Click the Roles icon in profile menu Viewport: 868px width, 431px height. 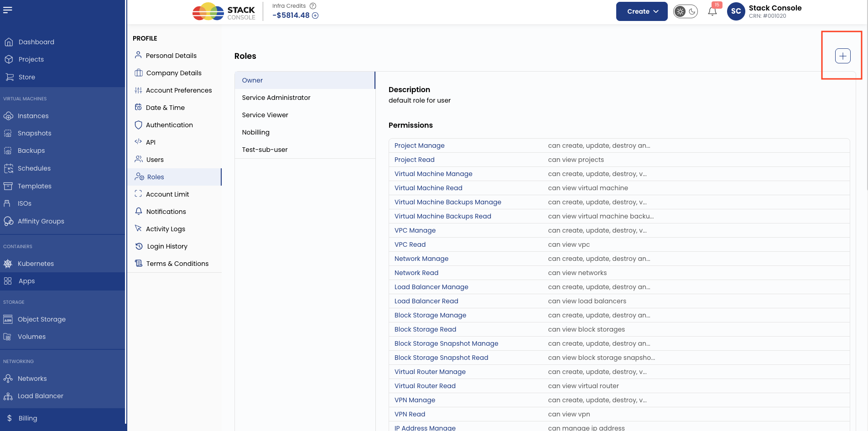139,177
